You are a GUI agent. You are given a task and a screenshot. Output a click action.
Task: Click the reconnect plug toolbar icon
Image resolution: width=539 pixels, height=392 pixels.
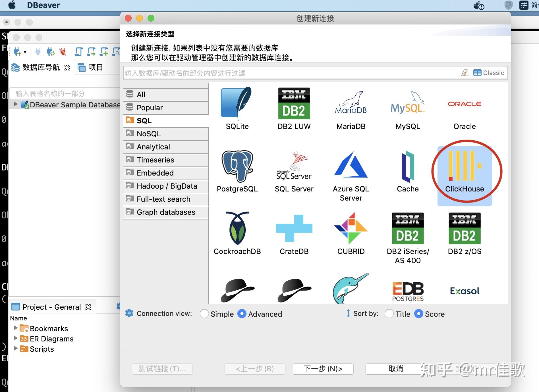(50, 52)
